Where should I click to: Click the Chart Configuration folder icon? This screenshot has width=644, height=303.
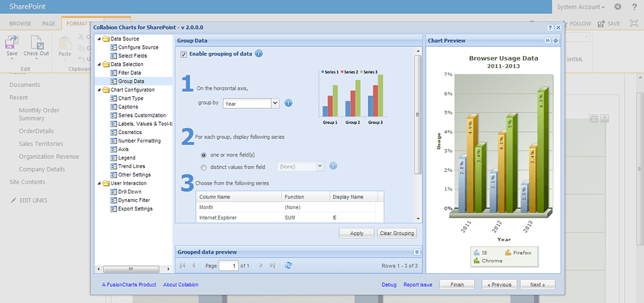(106, 90)
